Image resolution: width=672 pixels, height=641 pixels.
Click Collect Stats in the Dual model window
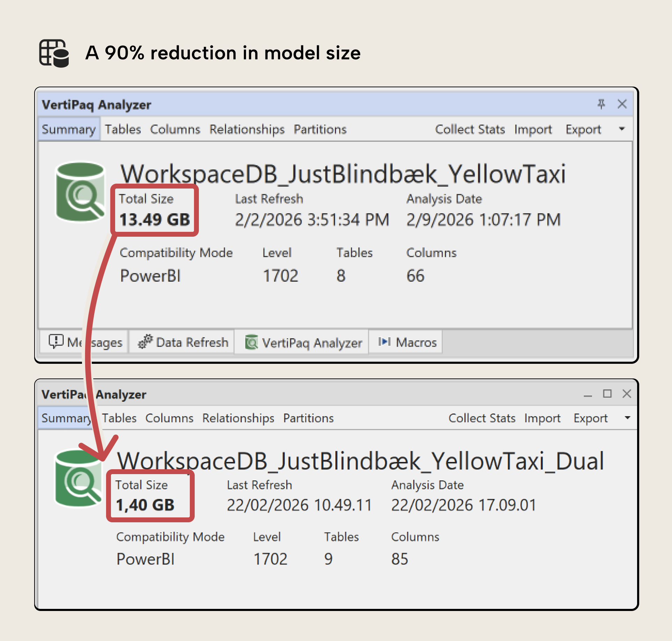[482, 418]
